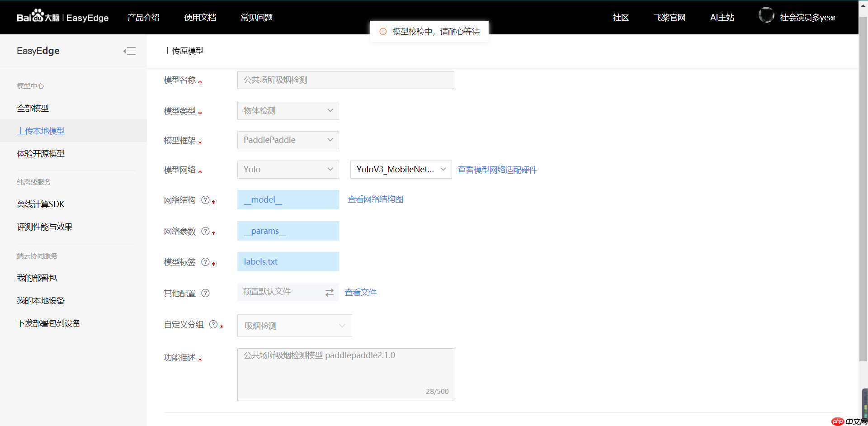Click the 查看网络结构图 link
868x426 pixels.
[375, 199]
